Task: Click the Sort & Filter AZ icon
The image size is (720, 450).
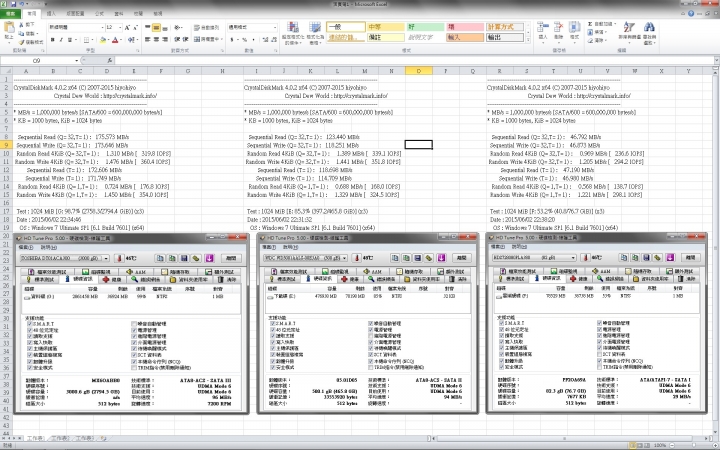Action: pos(629,27)
